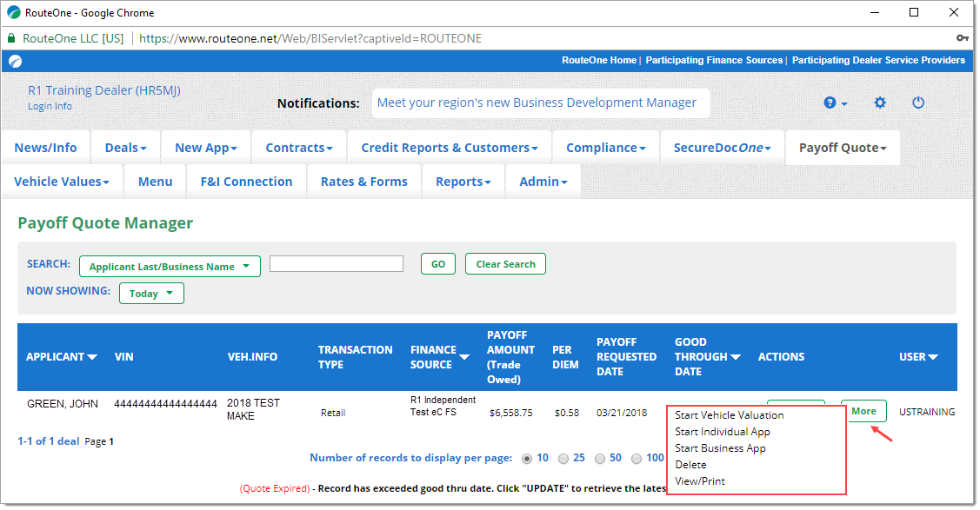This screenshot has width=980, height=510.
Task: Open the help question mark icon
Action: 835,103
